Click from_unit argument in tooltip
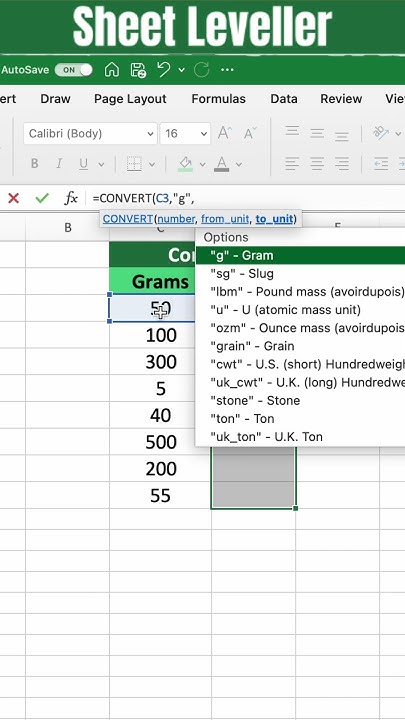 225,219
